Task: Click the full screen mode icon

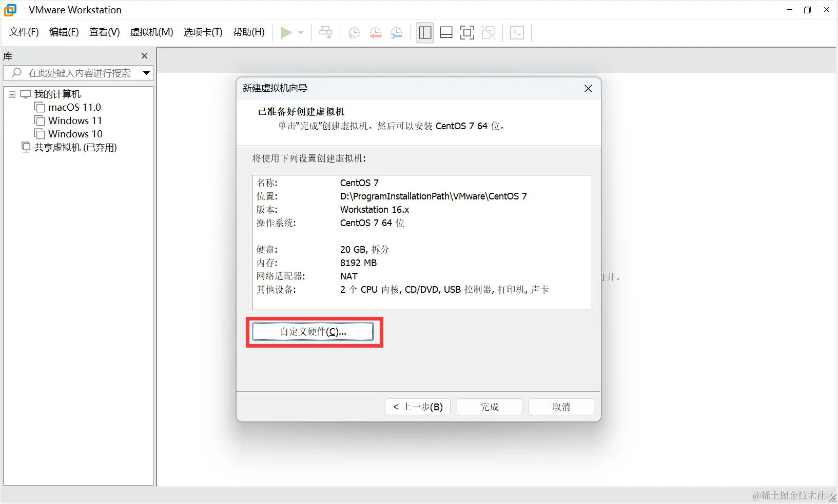Action: click(x=467, y=33)
